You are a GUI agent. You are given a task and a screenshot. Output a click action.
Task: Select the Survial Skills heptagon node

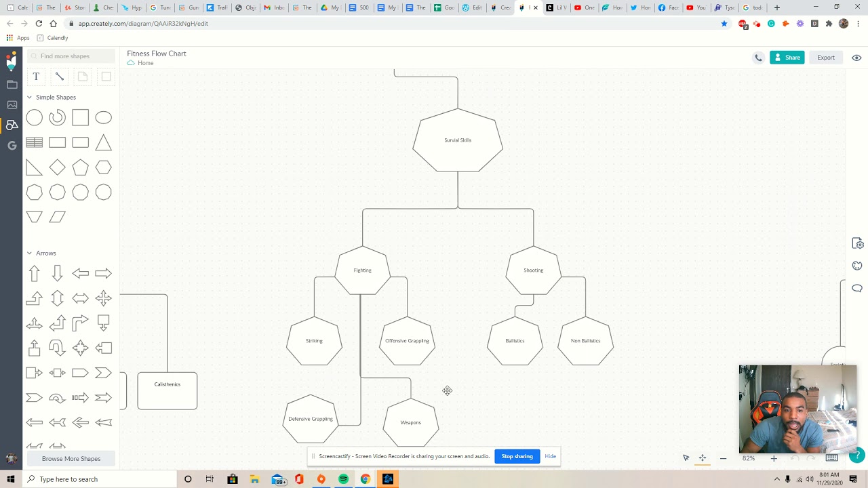[x=458, y=140]
